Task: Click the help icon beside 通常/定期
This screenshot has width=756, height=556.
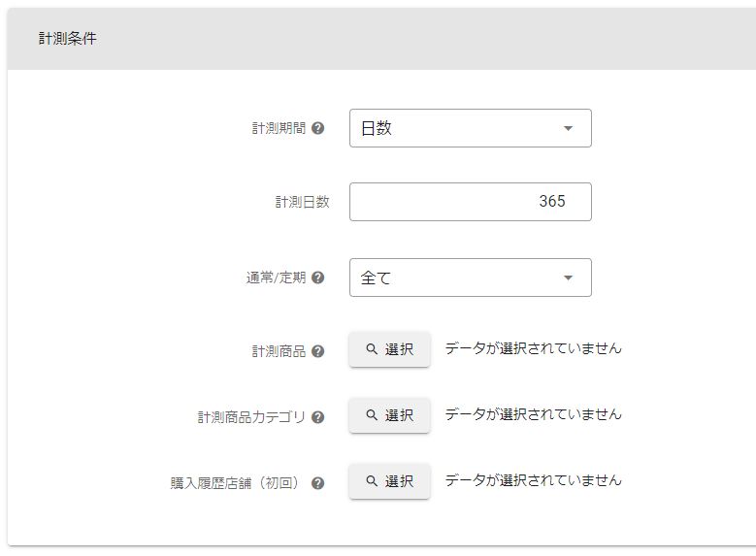Action: click(318, 278)
